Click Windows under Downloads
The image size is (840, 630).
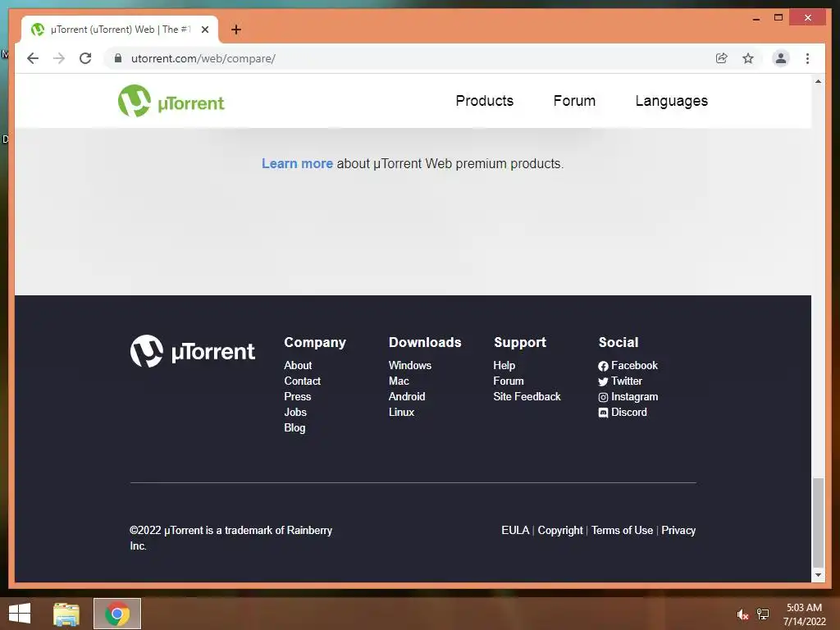tap(410, 365)
